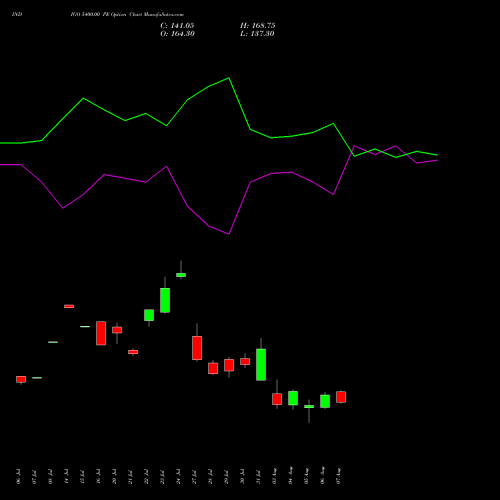Click the 5400.00 PE Option Chart title

127,14
